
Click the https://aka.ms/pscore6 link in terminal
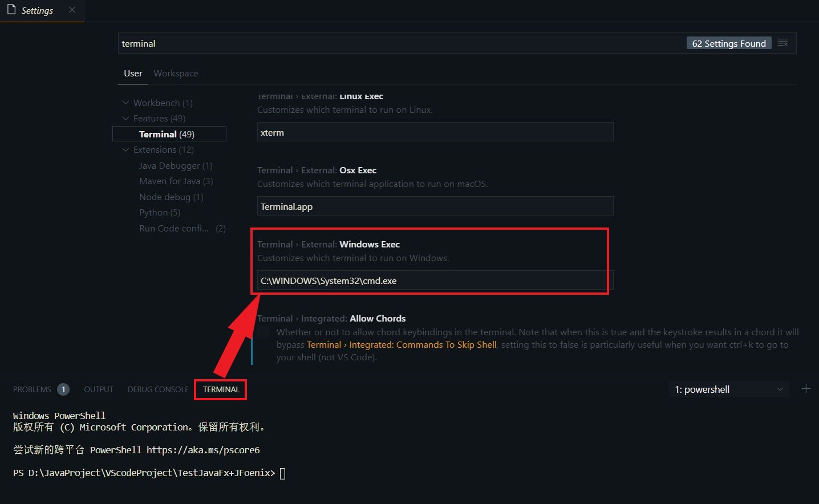(203, 450)
